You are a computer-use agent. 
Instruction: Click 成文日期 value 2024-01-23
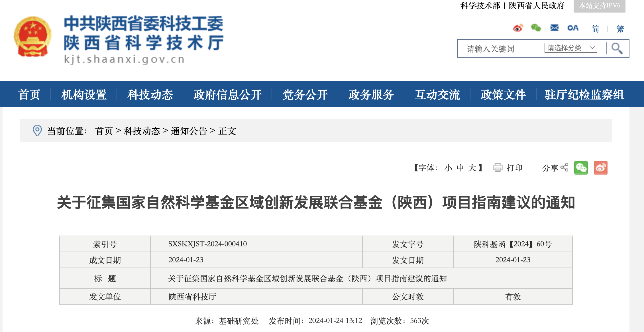(x=186, y=260)
